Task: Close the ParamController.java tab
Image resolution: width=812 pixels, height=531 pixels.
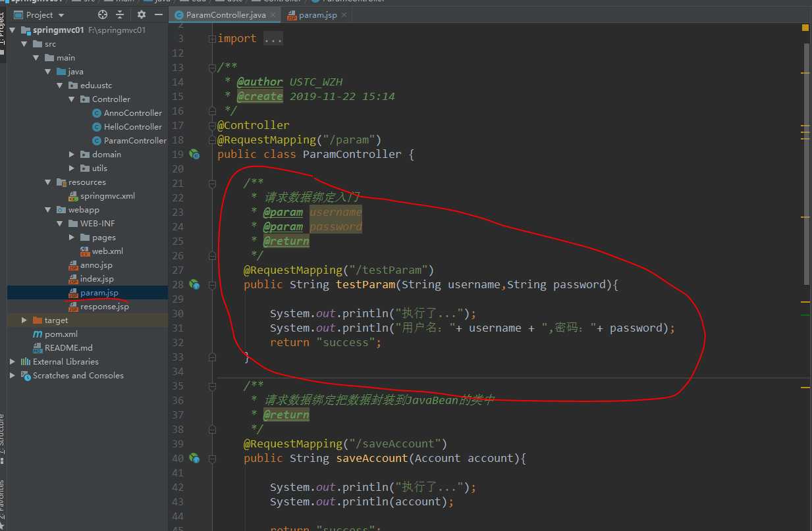Action: pos(273,14)
